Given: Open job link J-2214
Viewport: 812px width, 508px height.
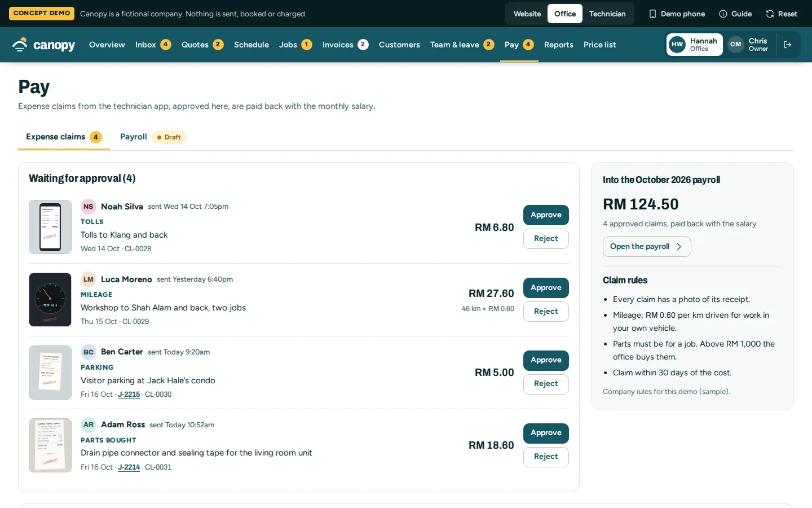Looking at the screenshot, I should coord(129,467).
